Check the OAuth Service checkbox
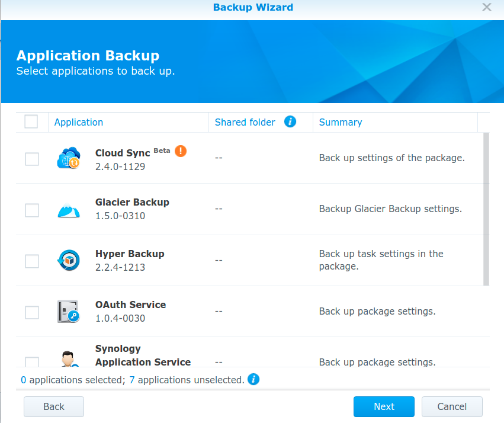Image resolution: width=504 pixels, height=423 pixels. [31, 311]
